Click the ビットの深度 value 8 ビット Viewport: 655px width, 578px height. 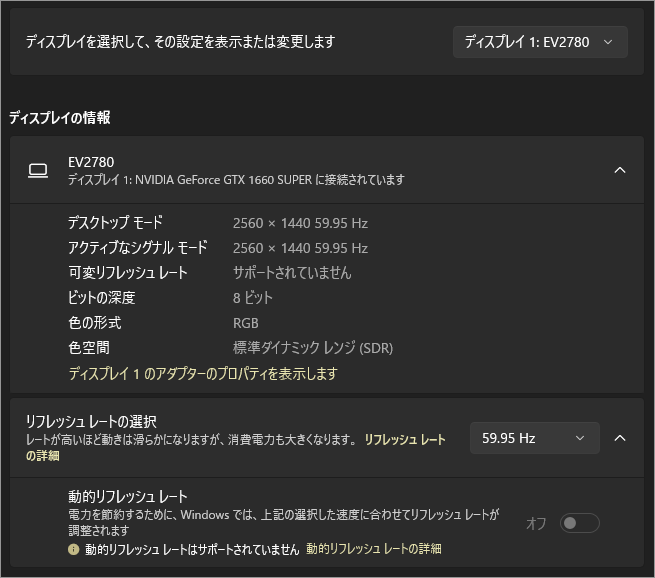point(253,298)
